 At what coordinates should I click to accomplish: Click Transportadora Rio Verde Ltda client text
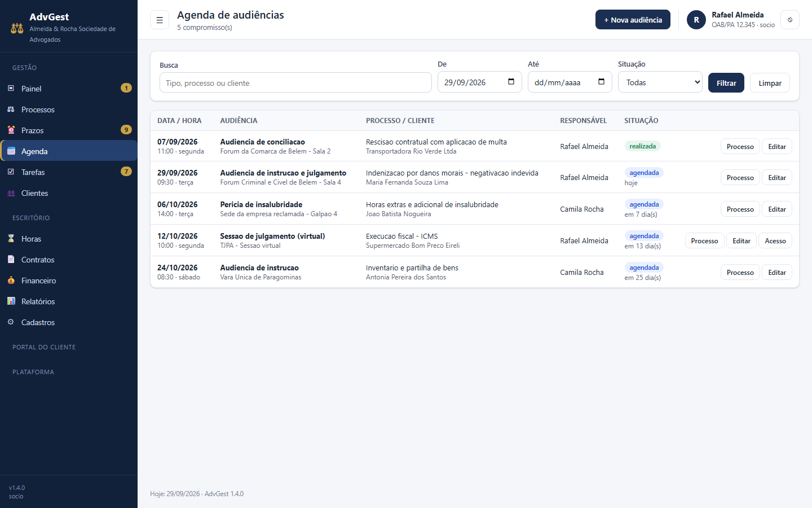pos(411,151)
